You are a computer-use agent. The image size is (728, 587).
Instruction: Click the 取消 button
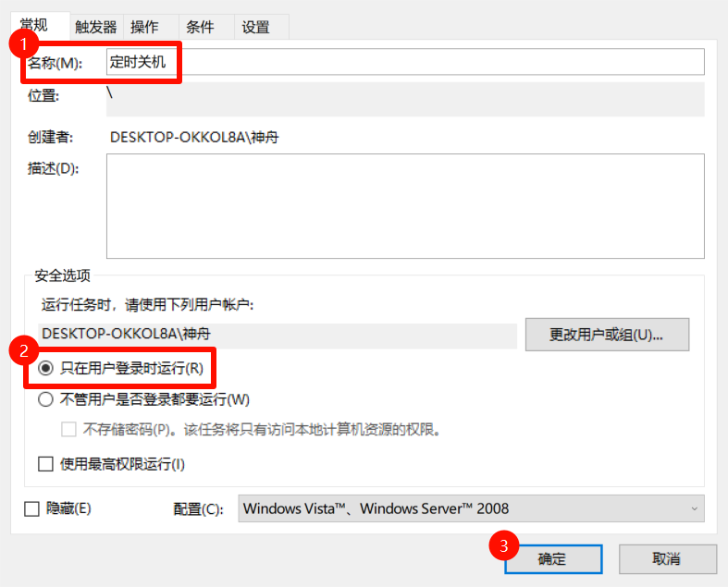668,558
